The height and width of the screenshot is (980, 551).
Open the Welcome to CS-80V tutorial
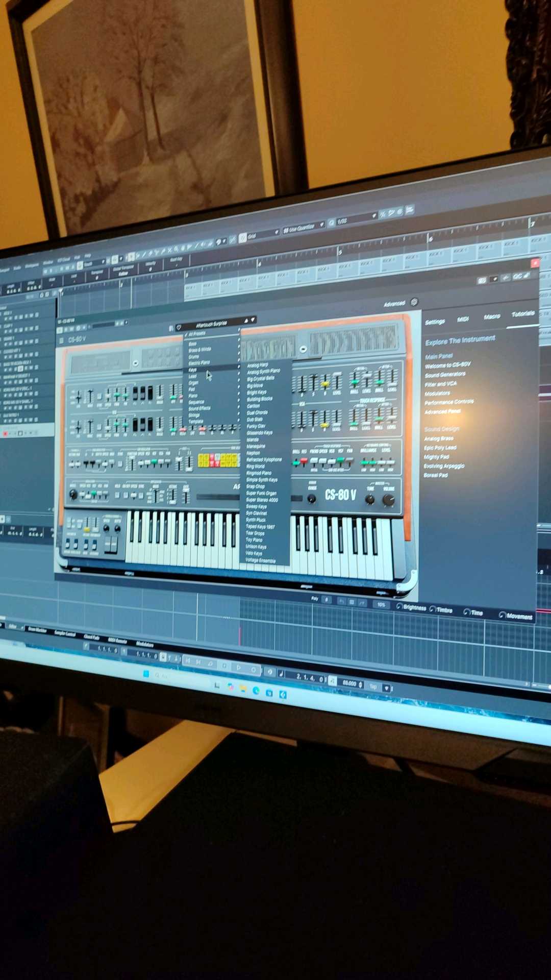[x=448, y=365]
